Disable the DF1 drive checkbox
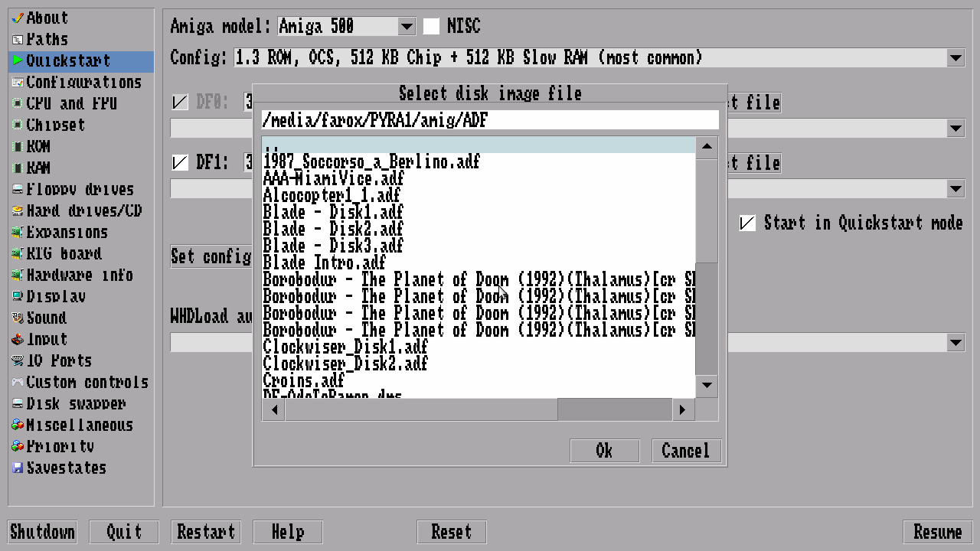 [x=180, y=162]
